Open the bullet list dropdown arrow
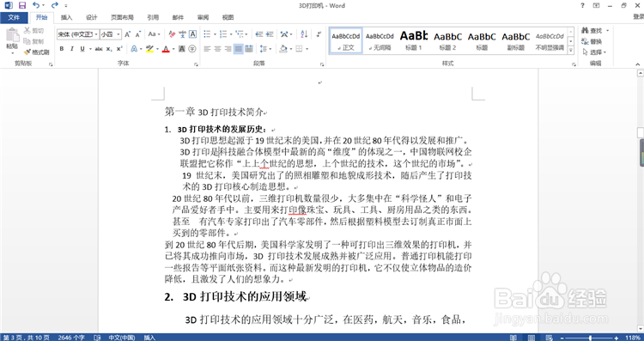Screen dimensions: 644x341 click(214, 34)
